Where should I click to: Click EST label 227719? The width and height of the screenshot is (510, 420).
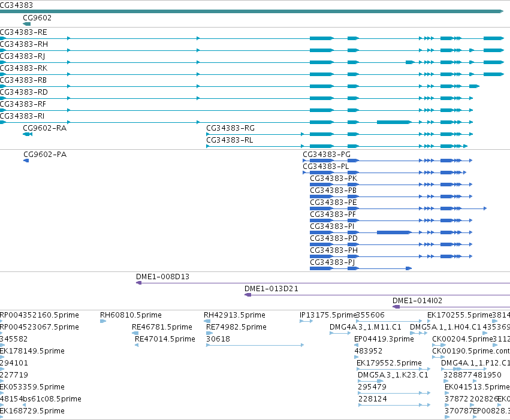coord(14,376)
